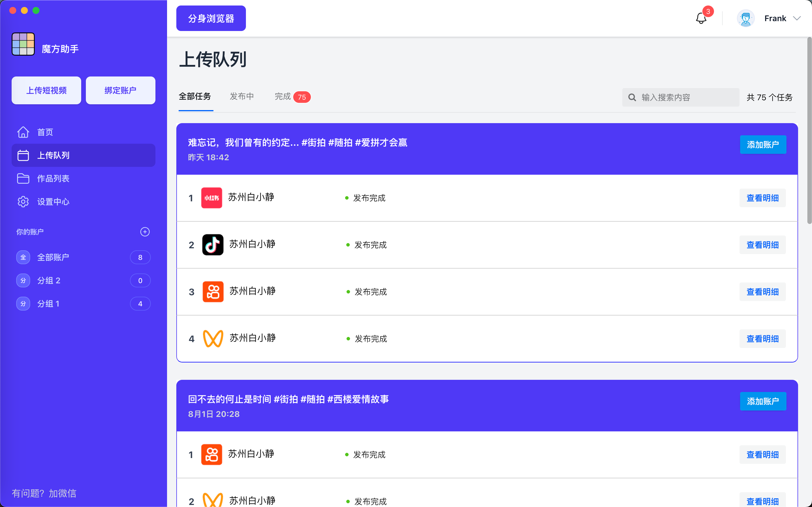
Task: Click the search magnifier in the search box
Action: pyautogui.click(x=632, y=97)
